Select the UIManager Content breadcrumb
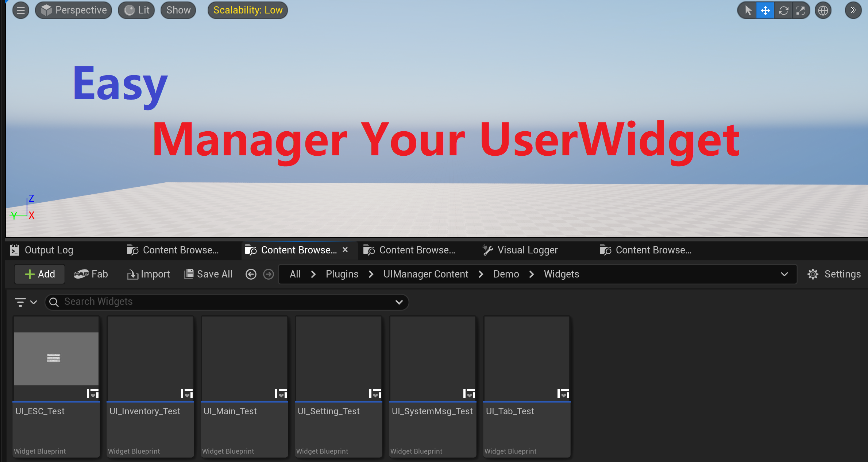The image size is (868, 462). click(426, 274)
